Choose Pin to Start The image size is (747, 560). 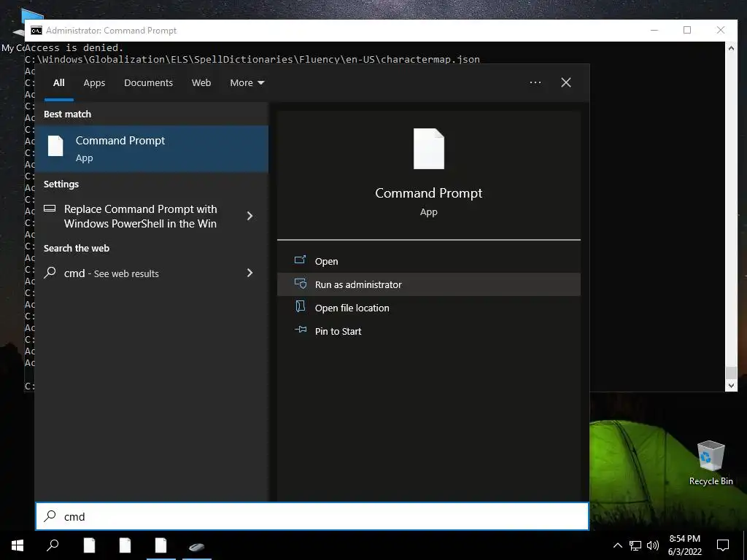pyautogui.click(x=428, y=331)
